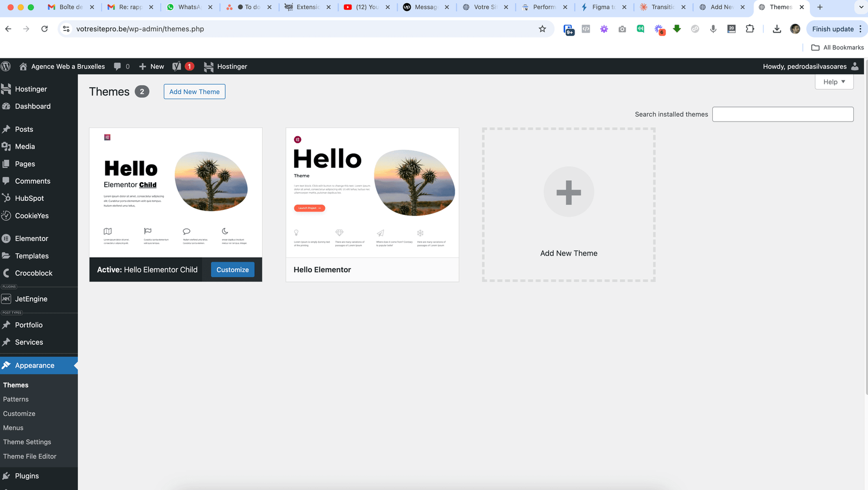Click browser forward arrow
Screen dimensions: 868x490
click(26, 29)
